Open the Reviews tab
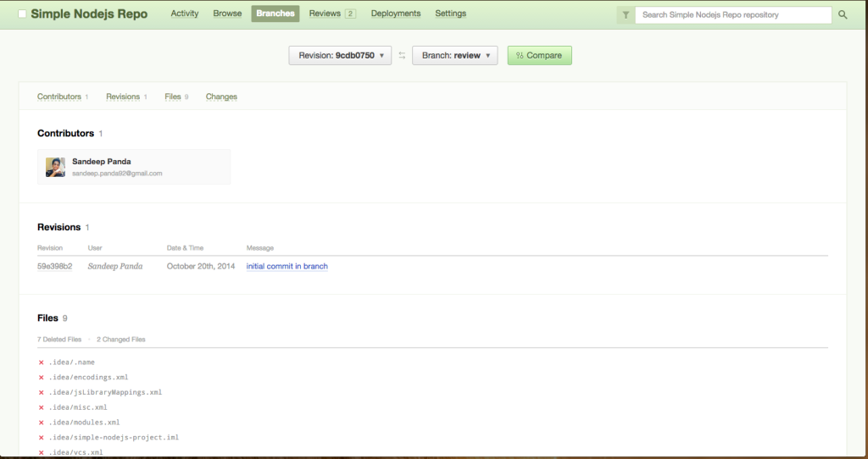868x459 pixels. 331,14
